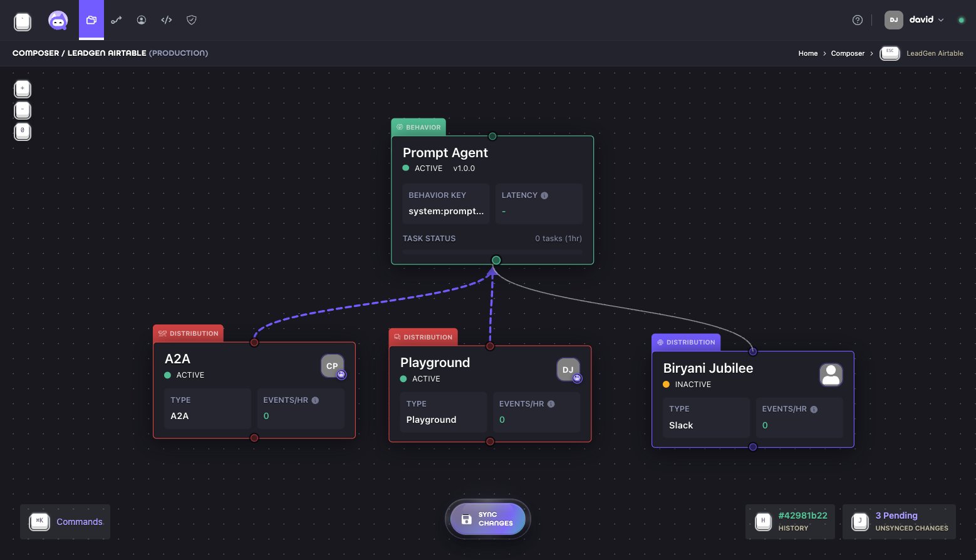This screenshot has height=560, width=976.
Task: Select the Prompt Agent node title
Action: [445, 153]
